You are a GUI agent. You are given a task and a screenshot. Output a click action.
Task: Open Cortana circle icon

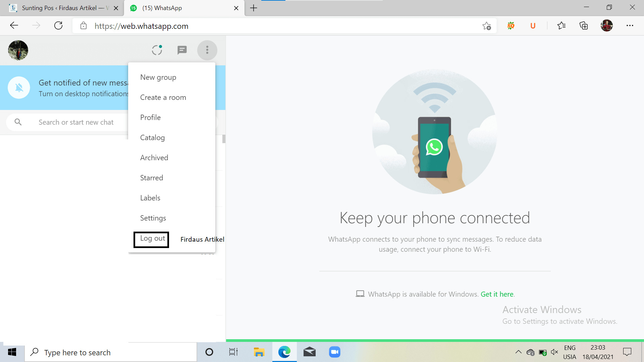coord(209,352)
